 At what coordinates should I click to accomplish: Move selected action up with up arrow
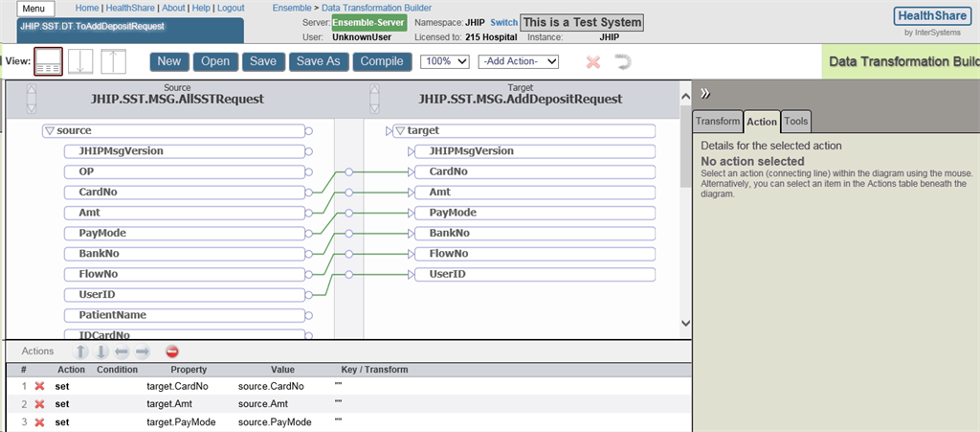click(x=81, y=352)
